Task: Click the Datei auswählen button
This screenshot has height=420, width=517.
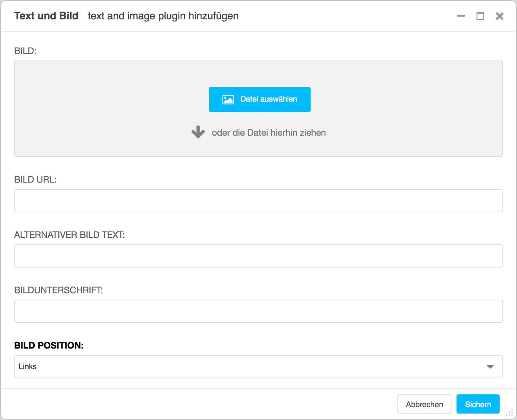Action: 259,99
